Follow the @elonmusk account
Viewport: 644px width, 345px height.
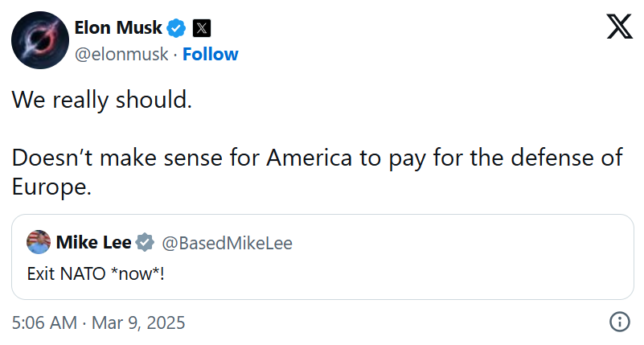(x=211, y=54)
